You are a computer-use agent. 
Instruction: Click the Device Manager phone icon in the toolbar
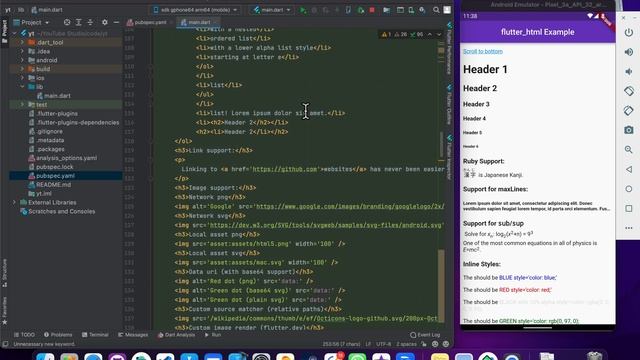(x=411, y=10)
